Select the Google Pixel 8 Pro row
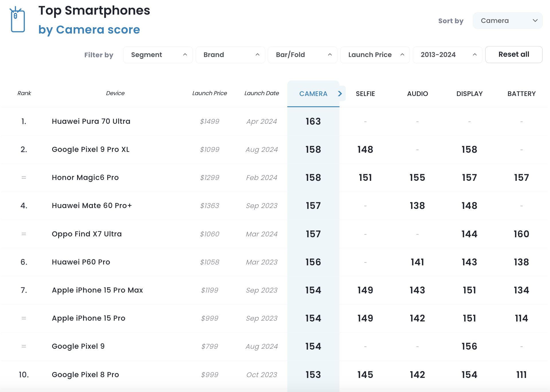Screen dimensions: 550x392 click(275, 374)
